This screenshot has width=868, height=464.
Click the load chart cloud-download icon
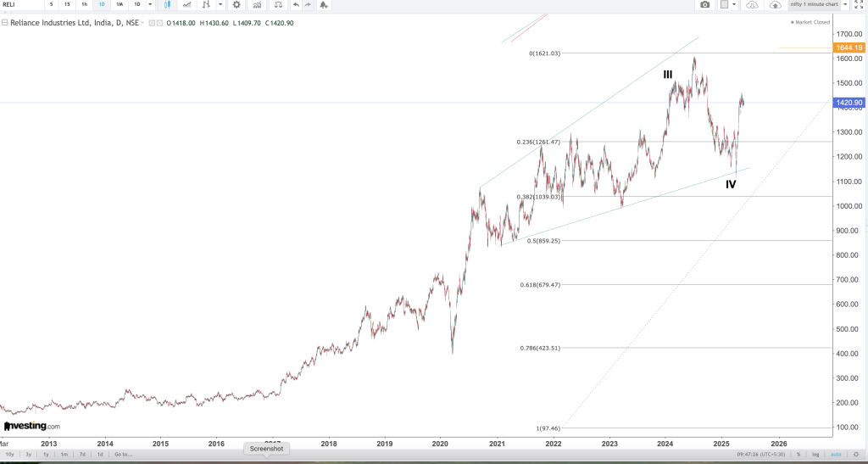pyautogui.click(x=752, y=4)
